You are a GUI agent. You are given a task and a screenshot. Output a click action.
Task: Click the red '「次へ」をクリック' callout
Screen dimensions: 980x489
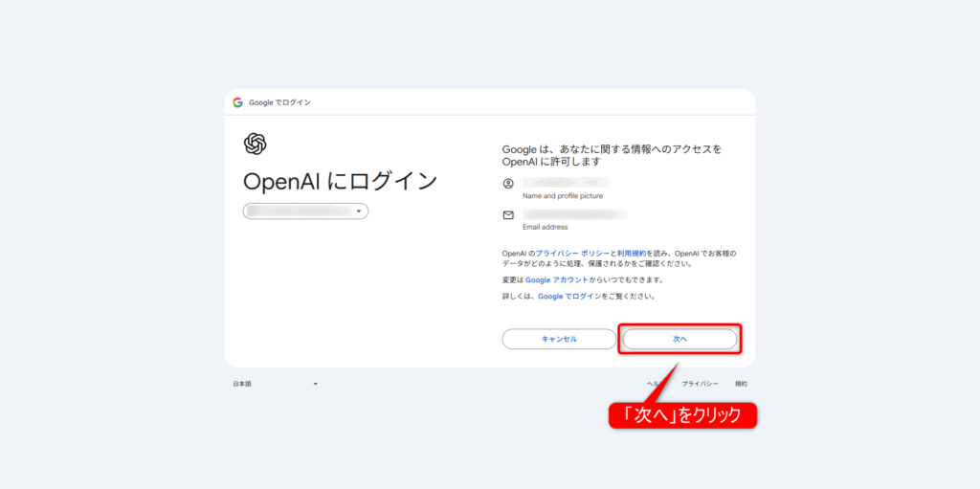click(683, 416)
